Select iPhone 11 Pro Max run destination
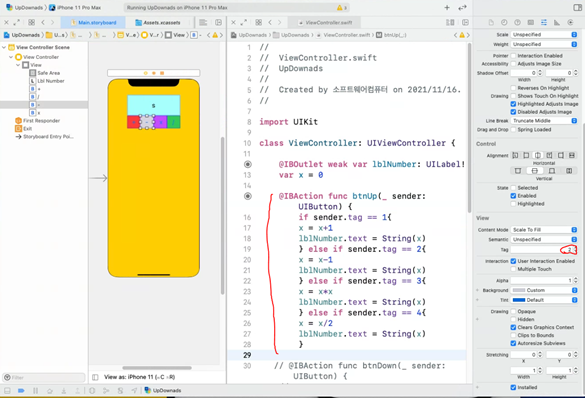Viewport: 585px width, 398px height. 75,7
